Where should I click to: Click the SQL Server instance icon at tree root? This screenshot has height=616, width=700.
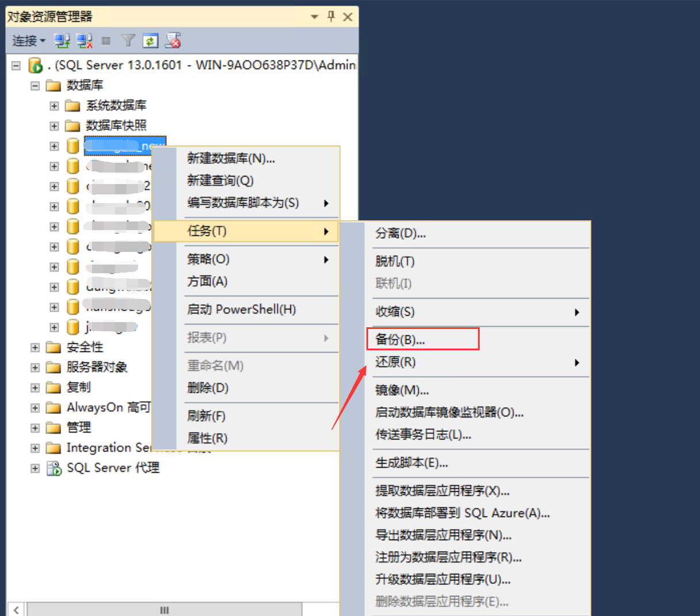coord(36,66)
